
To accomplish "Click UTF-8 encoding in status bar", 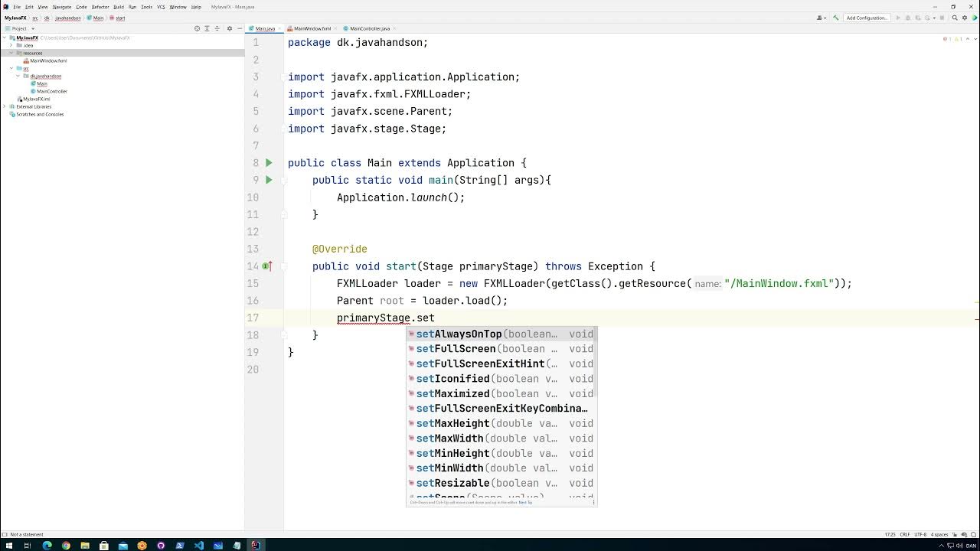I will click(x=920, y=534).
